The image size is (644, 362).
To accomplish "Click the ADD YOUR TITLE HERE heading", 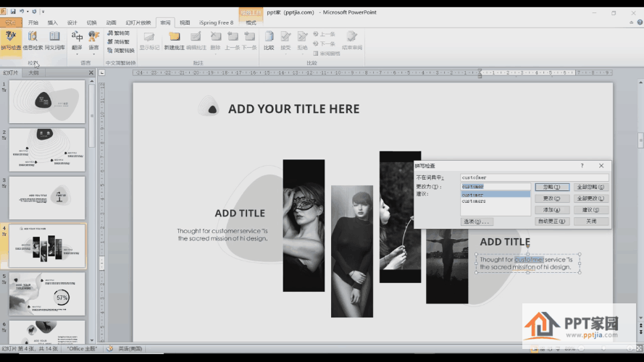I will tap(293, 109).
